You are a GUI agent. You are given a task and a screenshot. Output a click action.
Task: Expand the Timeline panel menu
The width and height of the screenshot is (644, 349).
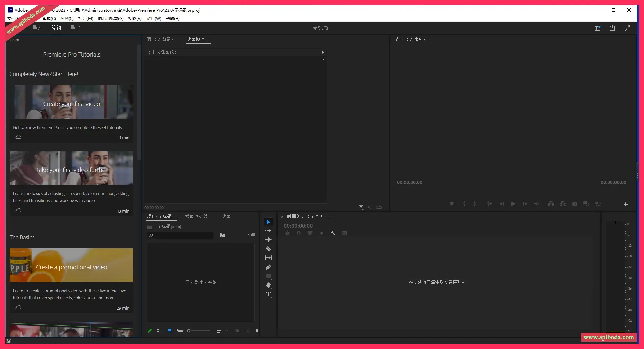330,216
